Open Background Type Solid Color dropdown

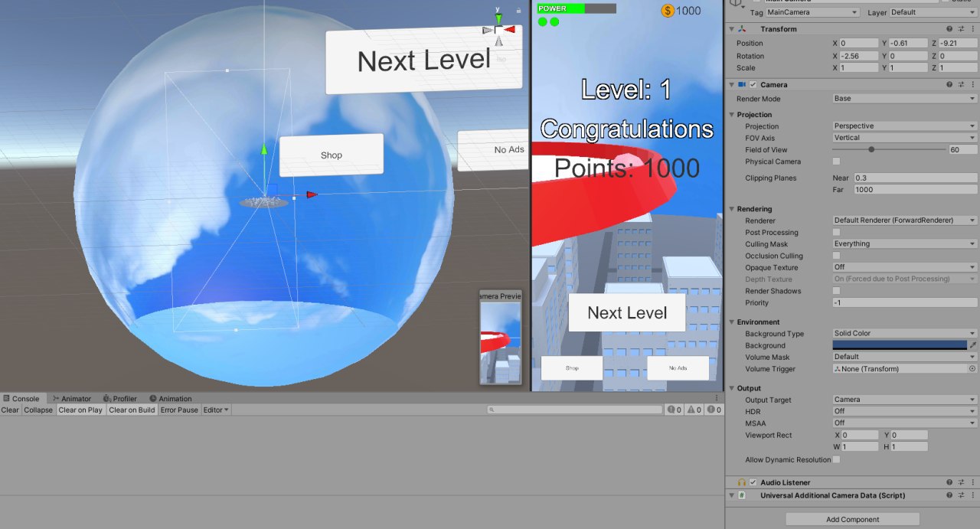pos(905,334)
